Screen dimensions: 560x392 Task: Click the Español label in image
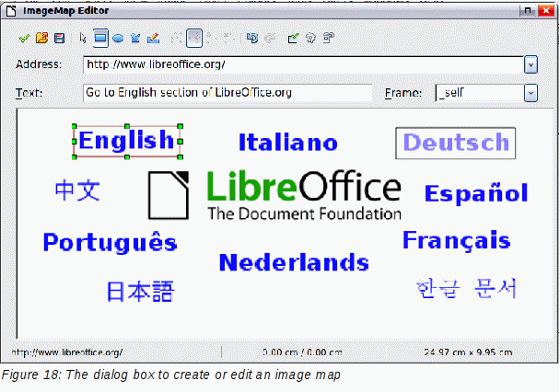pyautogui.click(x=476, y=193)
